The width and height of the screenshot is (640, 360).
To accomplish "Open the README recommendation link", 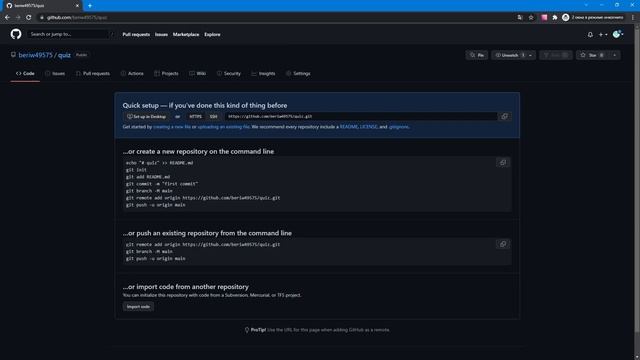I will point(349,127).
